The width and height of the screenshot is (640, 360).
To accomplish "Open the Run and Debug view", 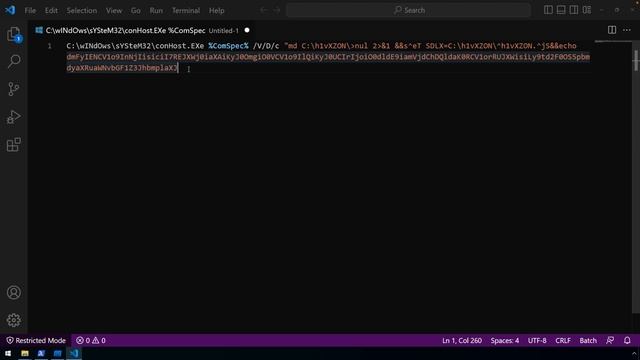I will (13, 117).
